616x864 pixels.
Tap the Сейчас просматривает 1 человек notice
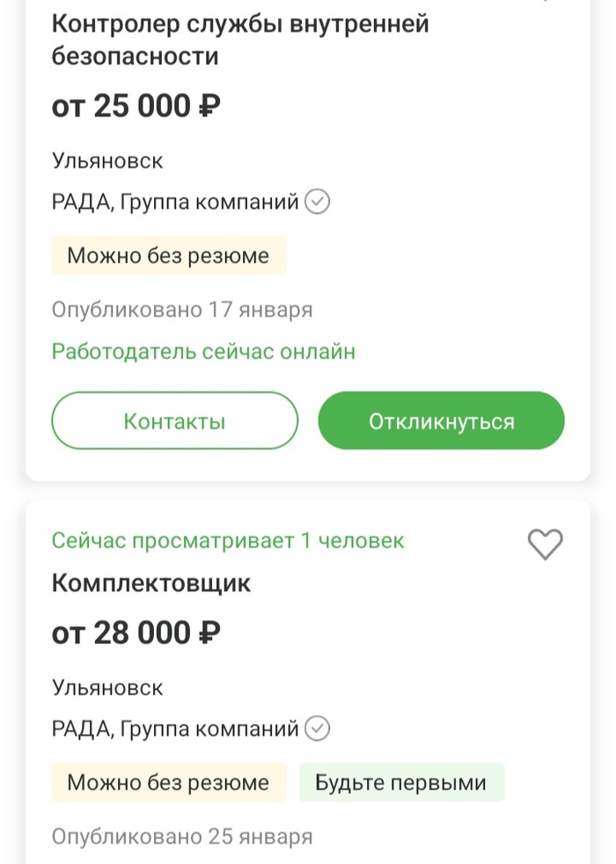tap(228, 540)
